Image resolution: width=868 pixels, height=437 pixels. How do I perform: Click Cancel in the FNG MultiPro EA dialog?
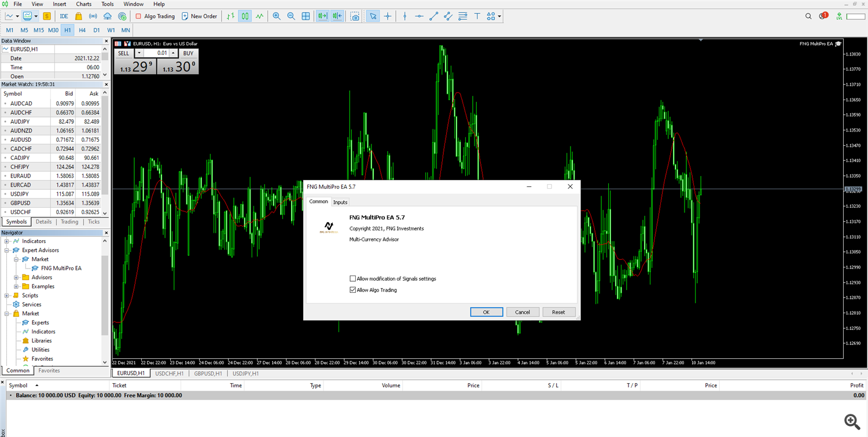click(x=523, y=312)
